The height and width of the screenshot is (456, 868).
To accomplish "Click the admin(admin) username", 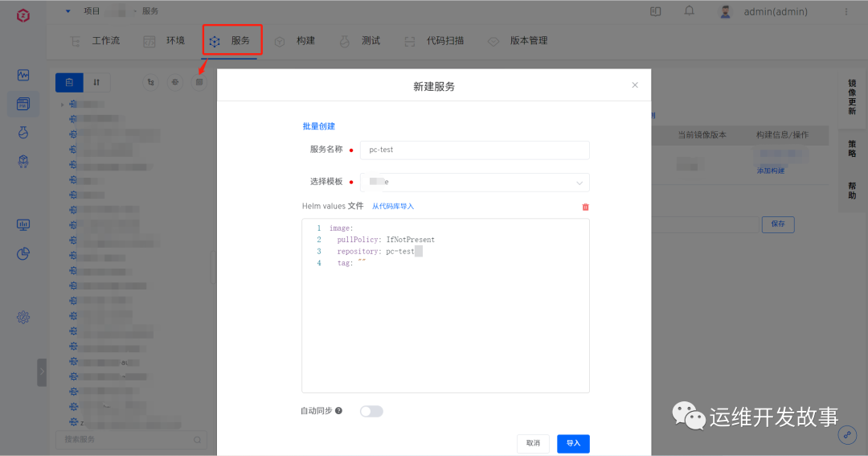I will point(775,11).
